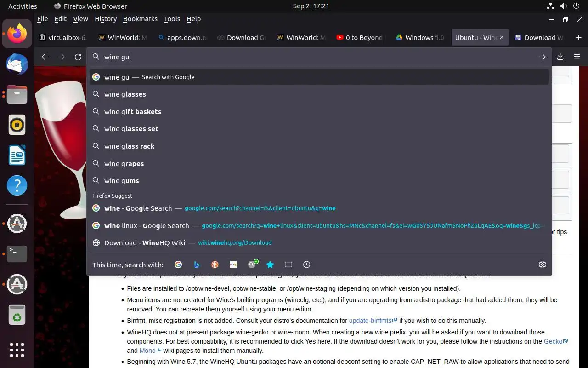Launch Firefox from the dock
588x368 pixels.
coord(17,34)
